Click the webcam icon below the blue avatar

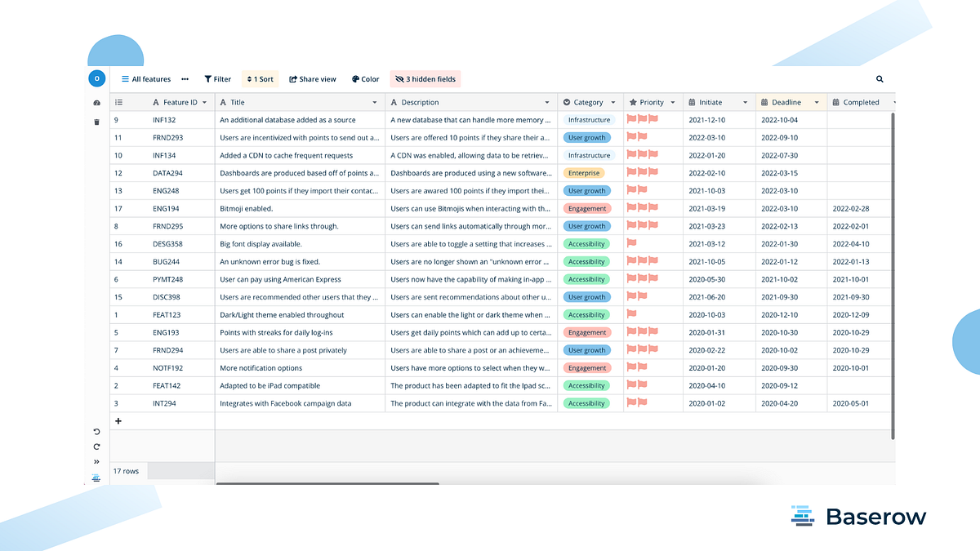click(96, 103)
